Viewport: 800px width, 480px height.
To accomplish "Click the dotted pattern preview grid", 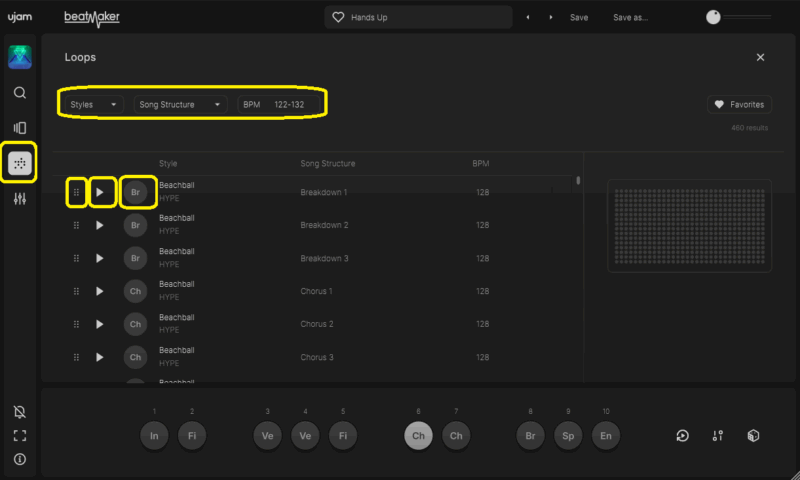I will [689, 226].
